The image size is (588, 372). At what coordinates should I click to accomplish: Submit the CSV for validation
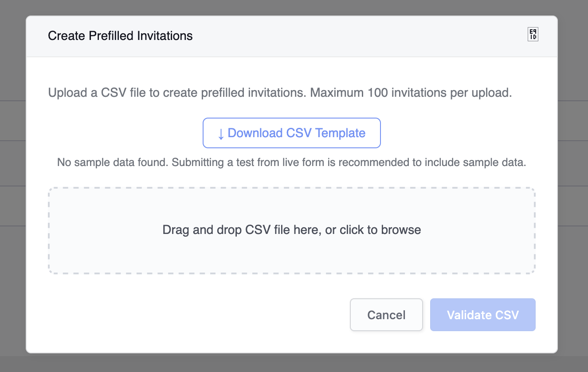[x=482, y=315]
